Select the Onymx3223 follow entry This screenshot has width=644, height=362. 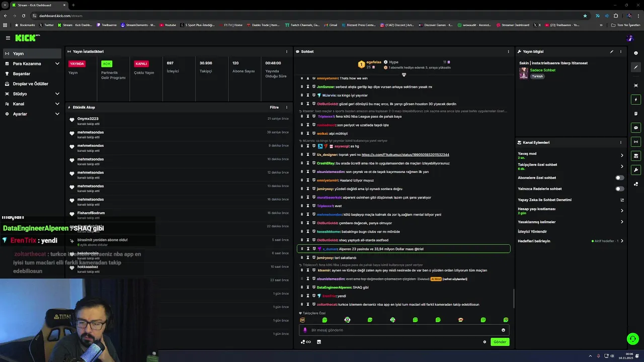[179, 121]
